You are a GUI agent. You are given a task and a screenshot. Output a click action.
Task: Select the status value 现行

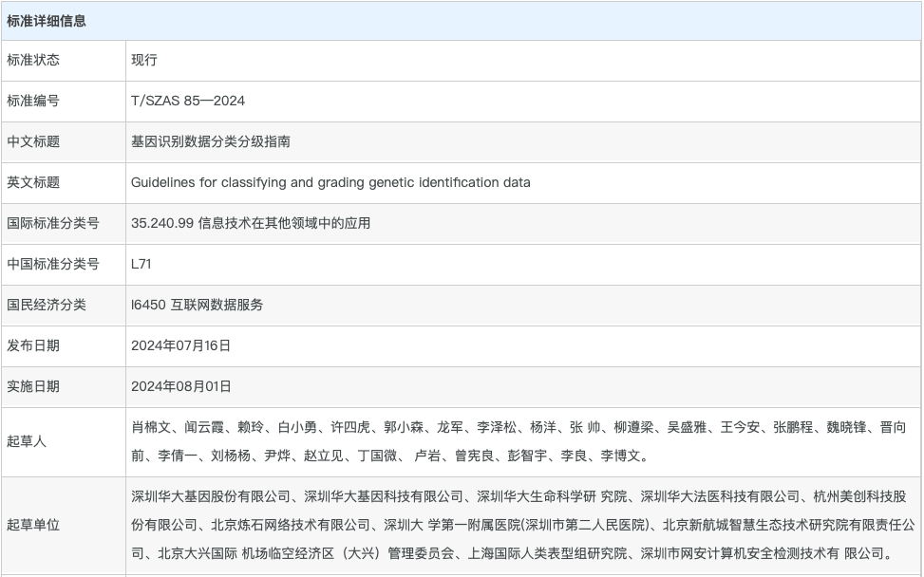tap(142, 60)
